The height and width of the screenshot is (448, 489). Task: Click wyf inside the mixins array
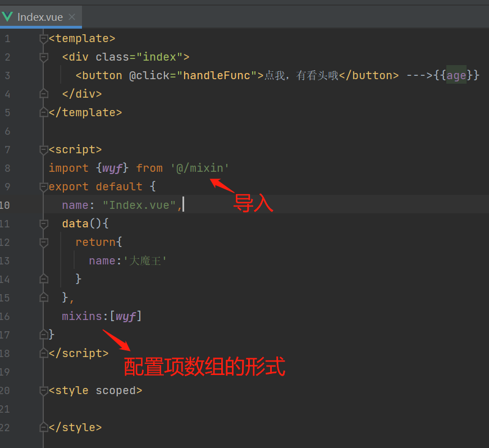point(126,317)
